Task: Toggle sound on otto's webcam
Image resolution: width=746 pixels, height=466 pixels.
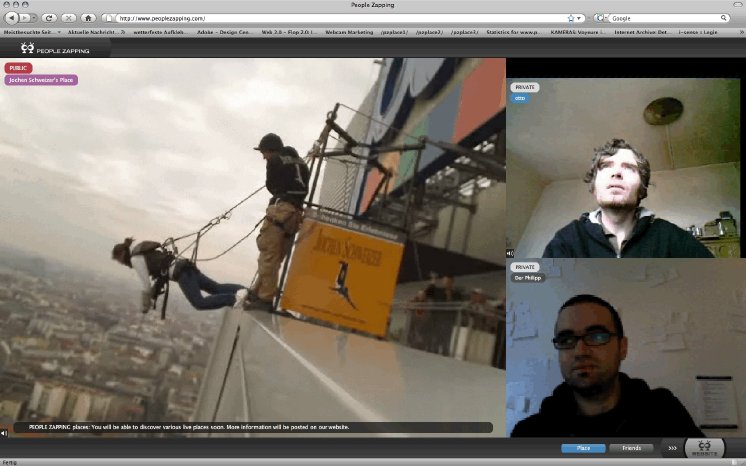Action: click(511, 253)
